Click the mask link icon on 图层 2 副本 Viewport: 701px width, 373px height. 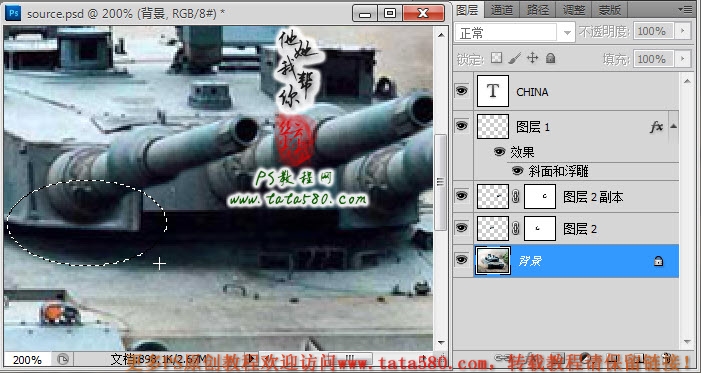(516, 196)
